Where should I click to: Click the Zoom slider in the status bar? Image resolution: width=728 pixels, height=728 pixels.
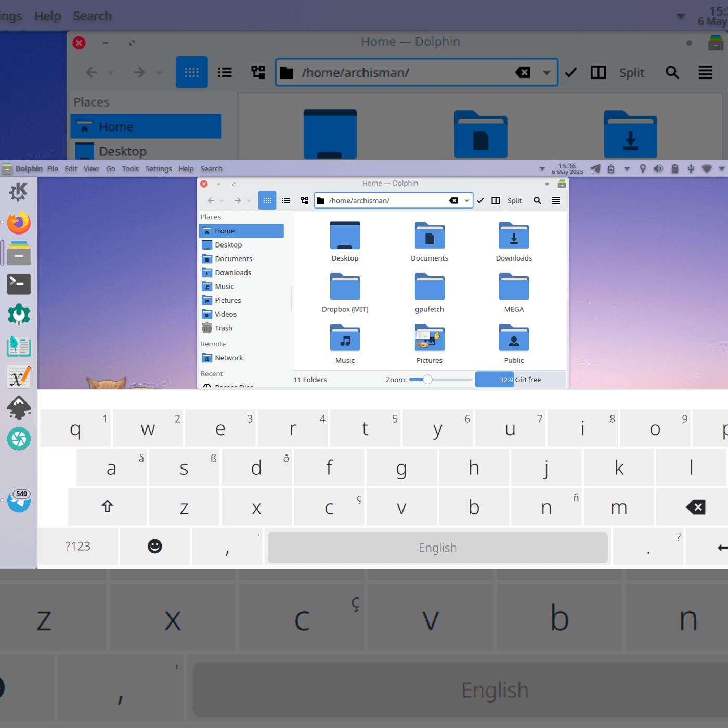(x=441, y=380)
